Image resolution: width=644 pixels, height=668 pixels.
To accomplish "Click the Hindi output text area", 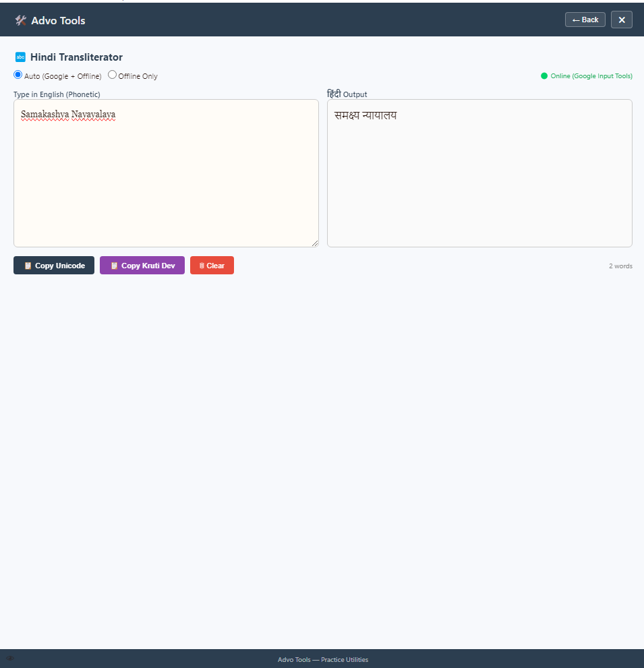I will (x=479, y=173).
